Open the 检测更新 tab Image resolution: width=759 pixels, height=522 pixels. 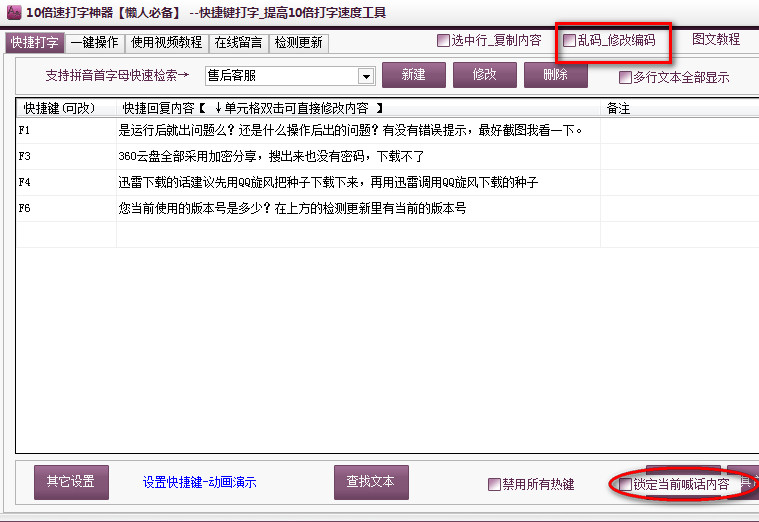click(x=299, y=43)
